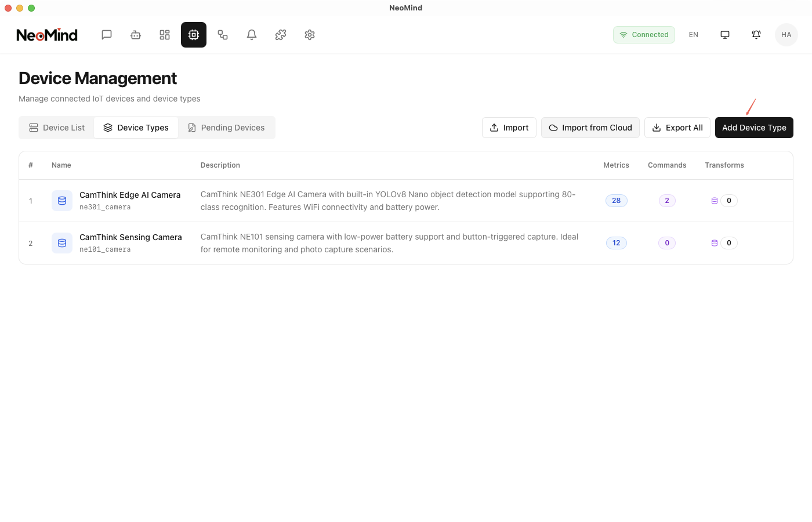The height and width of the screenshot is (522, 812).
Task: Open notifications from the bell icon
Action: 252,35
